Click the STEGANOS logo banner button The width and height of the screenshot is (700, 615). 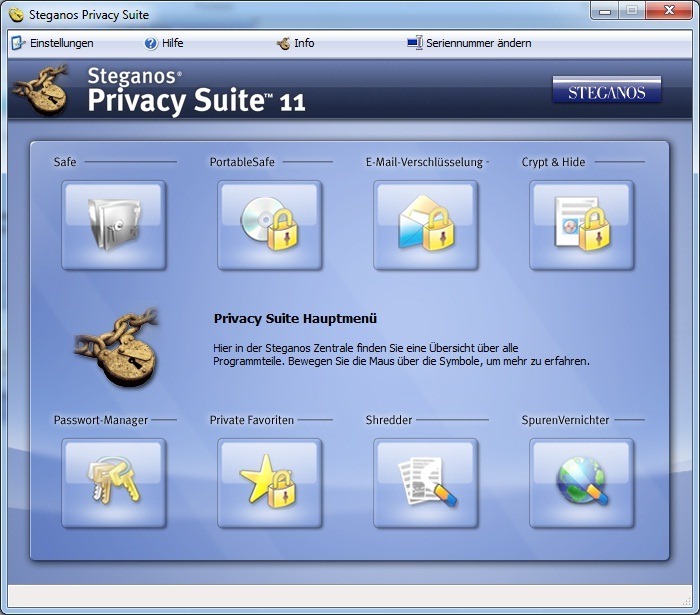point(607,90)
